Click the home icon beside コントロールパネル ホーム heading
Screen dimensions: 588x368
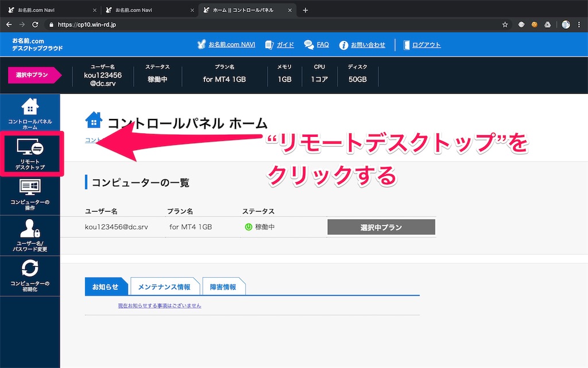click(94, 120)
